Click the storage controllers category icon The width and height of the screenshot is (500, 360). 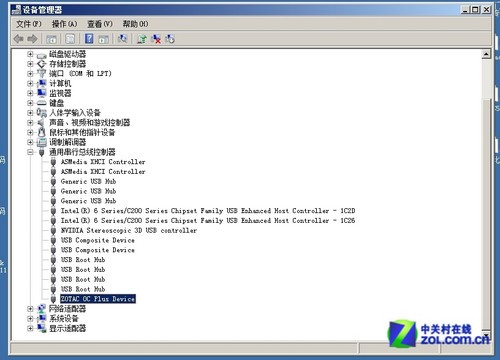pyautogui.click(x=41, y=64)
